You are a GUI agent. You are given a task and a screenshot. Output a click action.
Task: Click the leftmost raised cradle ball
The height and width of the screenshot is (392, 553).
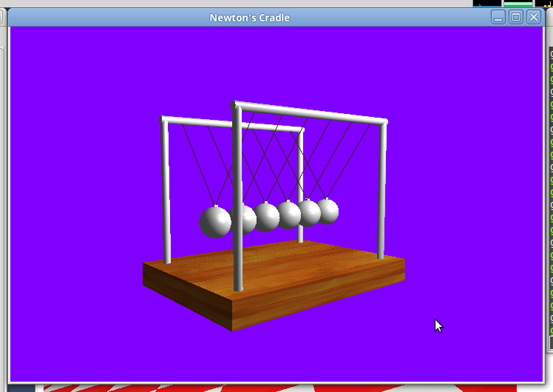tap(215, 222)
